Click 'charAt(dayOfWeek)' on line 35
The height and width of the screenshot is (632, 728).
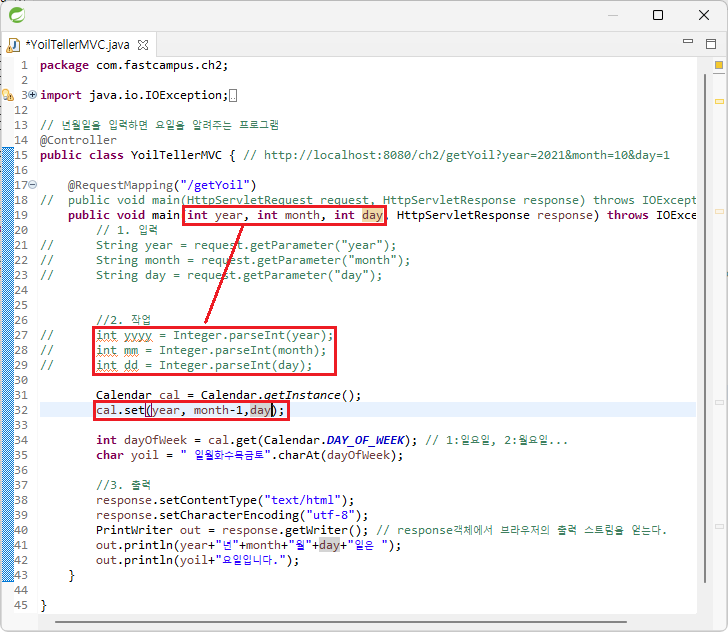click(x=336, y=455)
